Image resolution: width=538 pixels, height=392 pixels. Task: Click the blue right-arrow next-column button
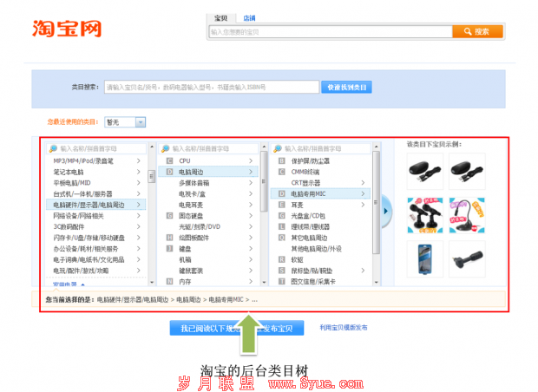click(x=386, y=211)
